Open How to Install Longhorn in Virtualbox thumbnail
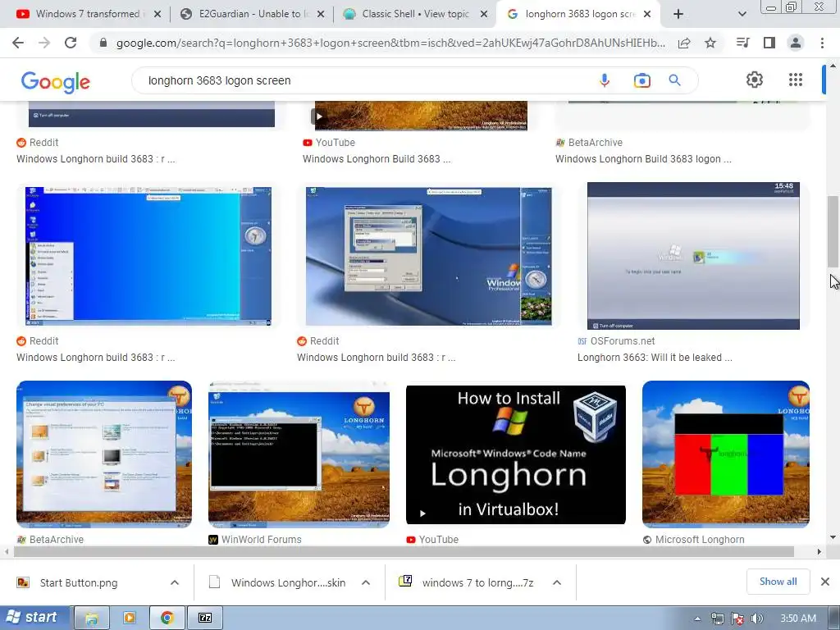 pyautogui.click(x=515, y=454)
